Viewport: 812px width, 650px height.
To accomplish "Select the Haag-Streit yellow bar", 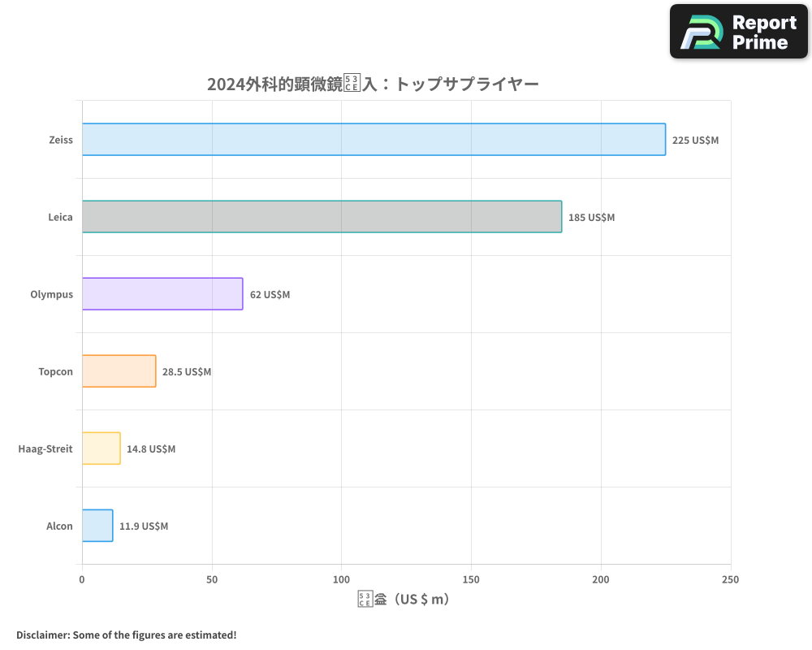I will click(101, 448).
